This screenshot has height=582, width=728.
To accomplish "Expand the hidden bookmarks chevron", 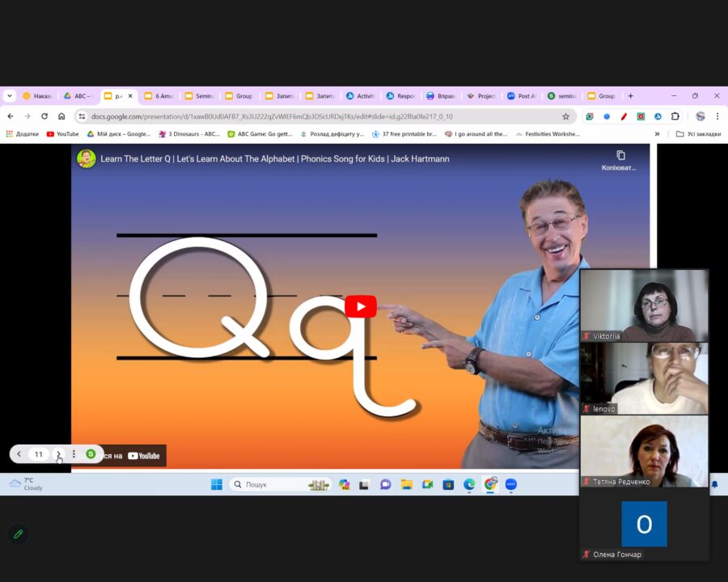I will click(657, 134).
